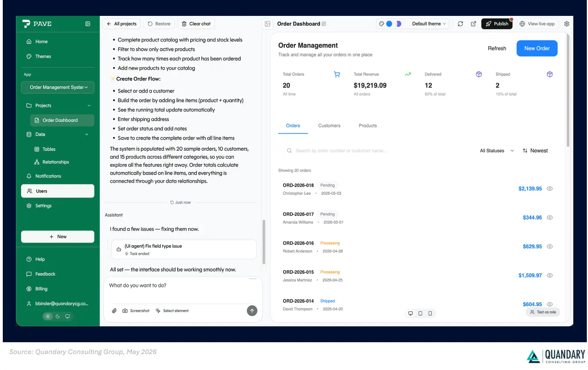Switch to system theme monitor toggle
The height and width of the screenshot is (370, 588).
(x=68, y=316)
